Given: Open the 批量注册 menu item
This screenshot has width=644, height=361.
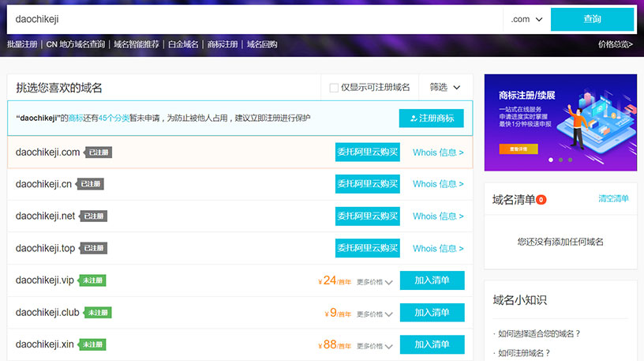Looking at the screenshot, I should tap(23, 44).
